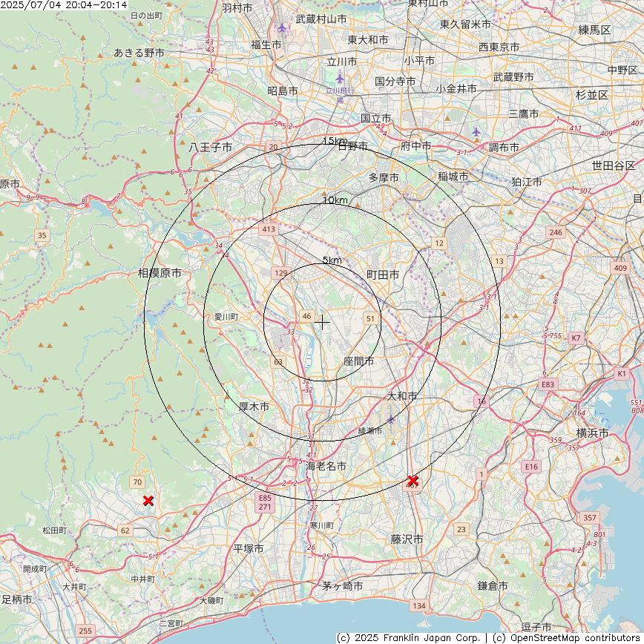Click the route 357 shield near the harbor
Screen dimensions: 644x644
click(x=590, y=518)
